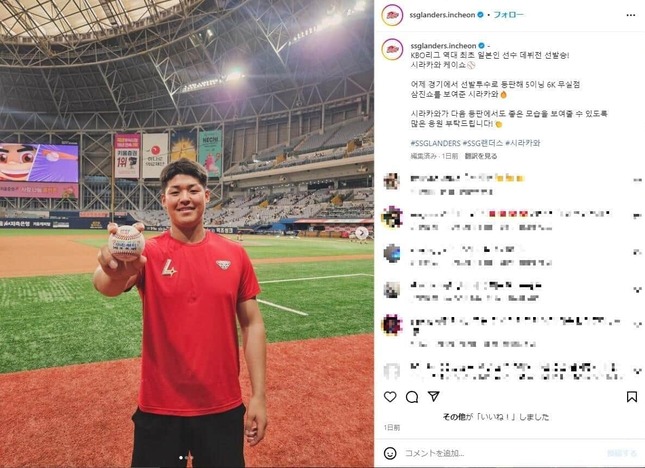Select the second carousel dot indicator
Image resolution: width=645 pixels, height=468 pixels.
(x=189, y=457)
